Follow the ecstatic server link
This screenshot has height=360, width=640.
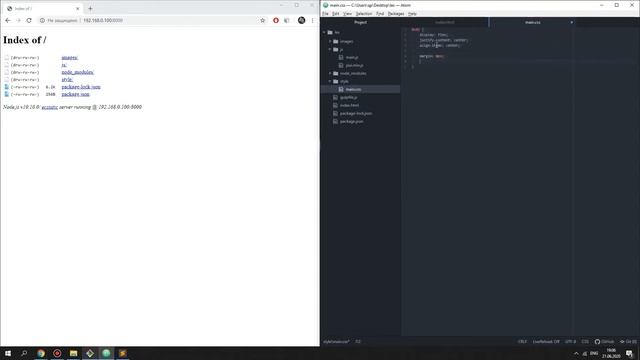(50, 107)
